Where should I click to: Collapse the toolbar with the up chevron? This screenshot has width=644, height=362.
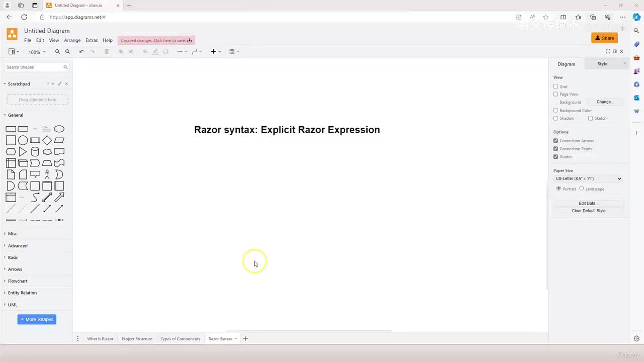(x=621, y=51)
